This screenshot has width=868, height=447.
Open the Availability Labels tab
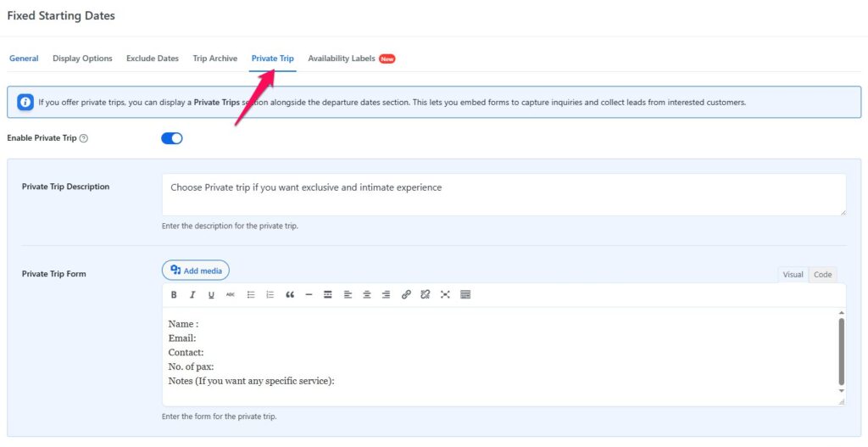point(342,59)
